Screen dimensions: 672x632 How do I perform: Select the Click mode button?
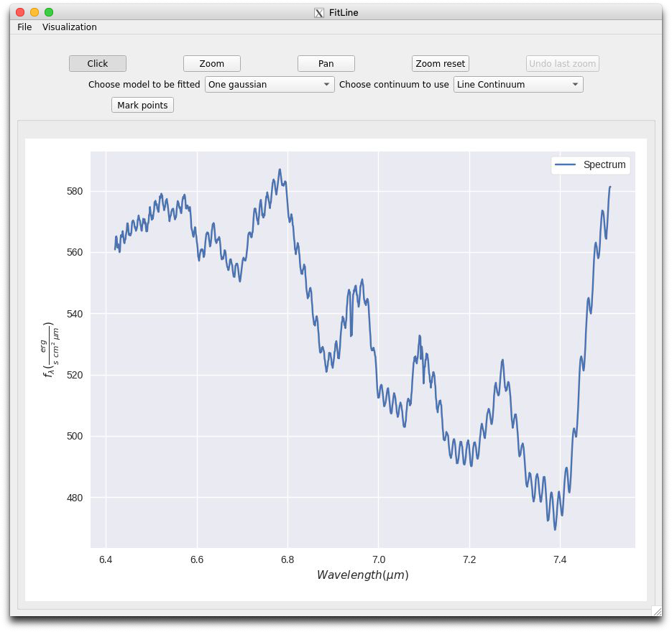pyautogui.click(x=97, y=63)
